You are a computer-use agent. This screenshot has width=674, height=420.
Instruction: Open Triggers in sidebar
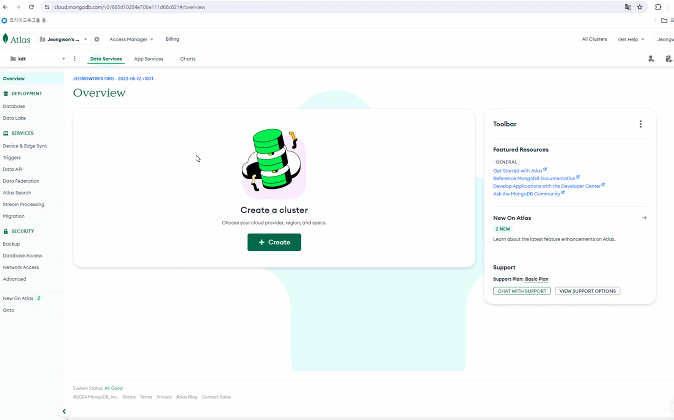(x=12, y=158)
